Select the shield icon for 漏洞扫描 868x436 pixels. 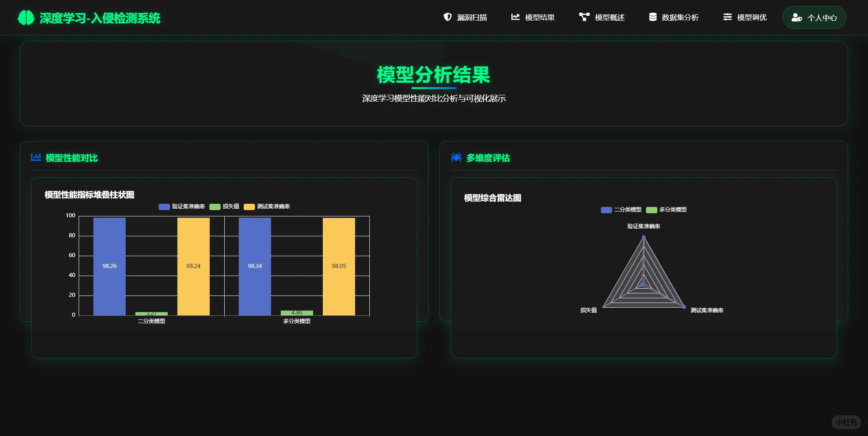tap(448, 17)
